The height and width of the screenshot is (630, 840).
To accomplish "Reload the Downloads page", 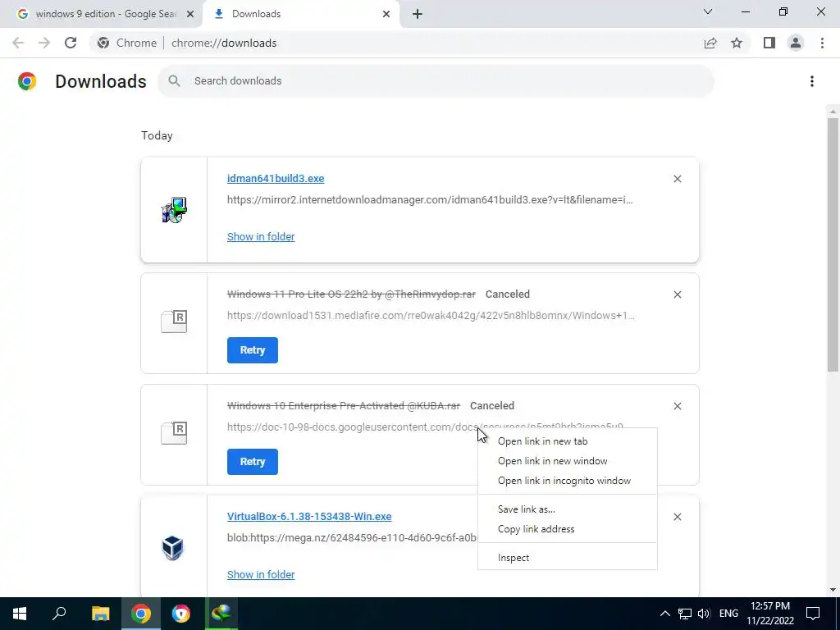I will [71, 43].
